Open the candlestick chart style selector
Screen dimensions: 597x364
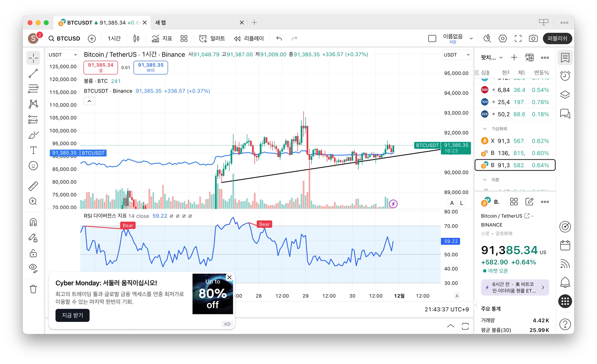(136, 39)
